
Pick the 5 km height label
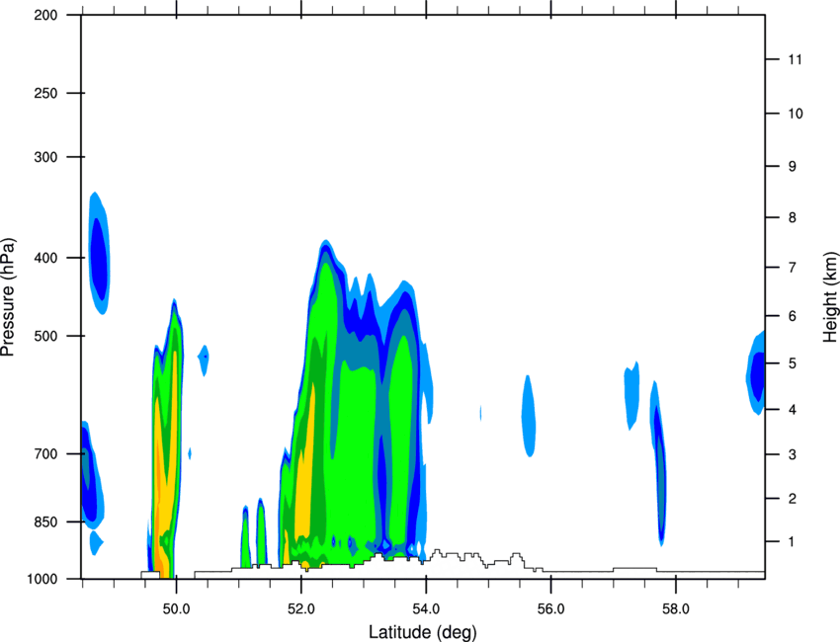tap(793, 363)
